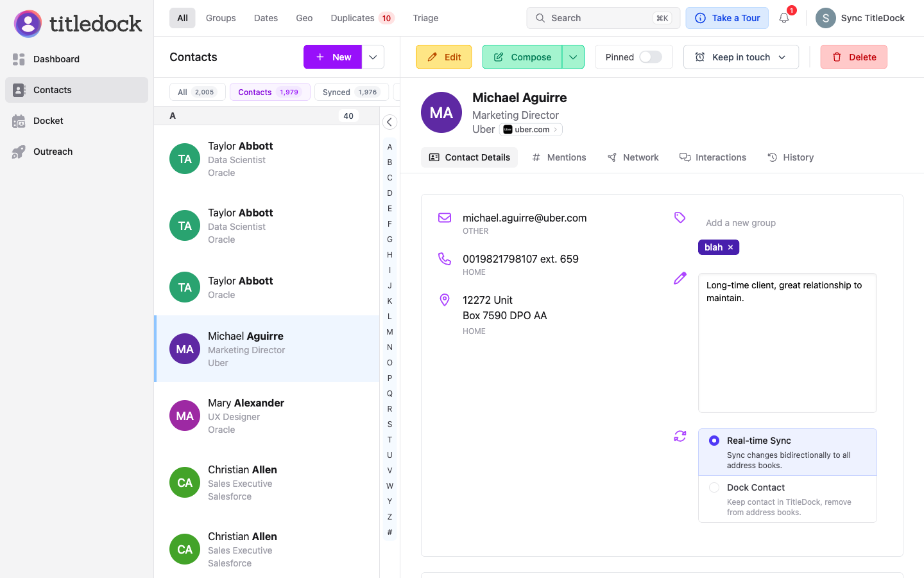Image resolution: width=924 pixels, height=578 pixels.
Task: Switch to the Network tab
Action: tap(633, 157)
